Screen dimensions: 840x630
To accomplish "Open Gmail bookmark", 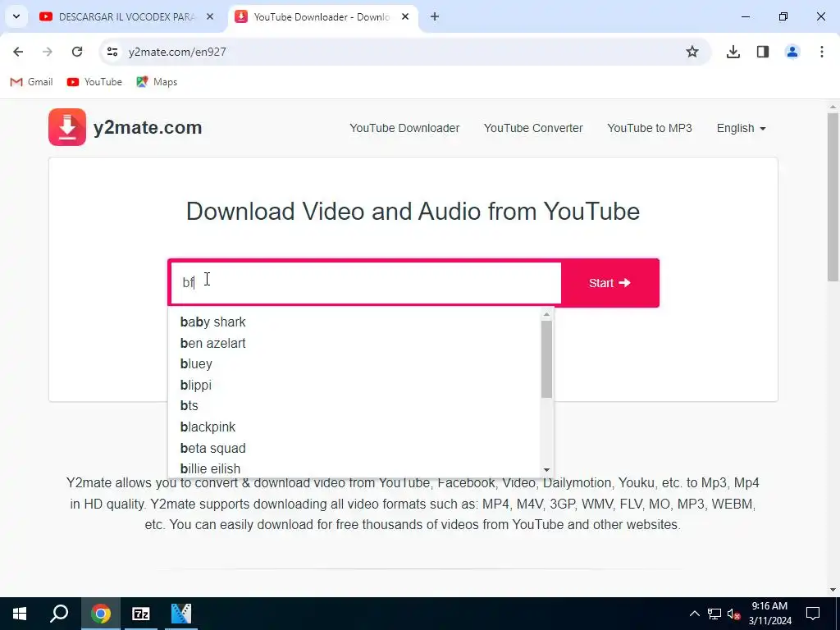I will tap(32, 82).
